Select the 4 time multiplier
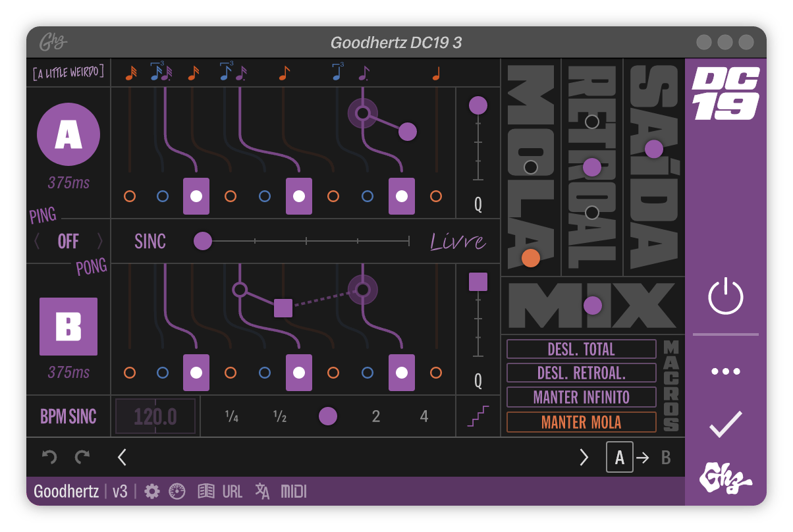The width and height of the screenshot is (793, 532). pyautogui.click(x=424, y=416)
